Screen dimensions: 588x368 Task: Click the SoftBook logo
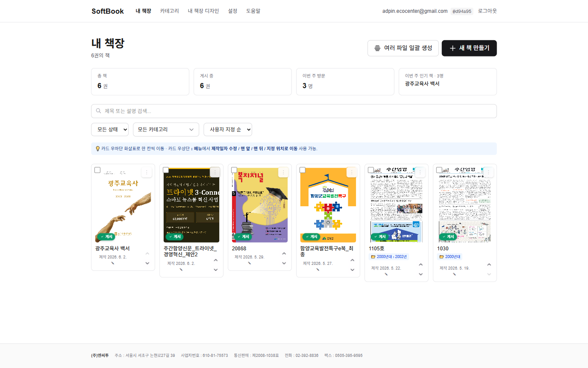108,11
